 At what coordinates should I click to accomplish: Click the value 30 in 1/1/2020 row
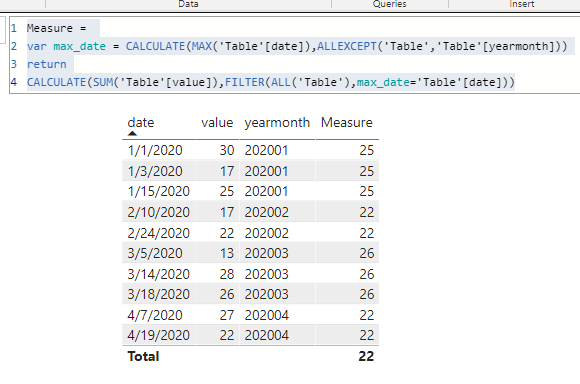point(227,150)
